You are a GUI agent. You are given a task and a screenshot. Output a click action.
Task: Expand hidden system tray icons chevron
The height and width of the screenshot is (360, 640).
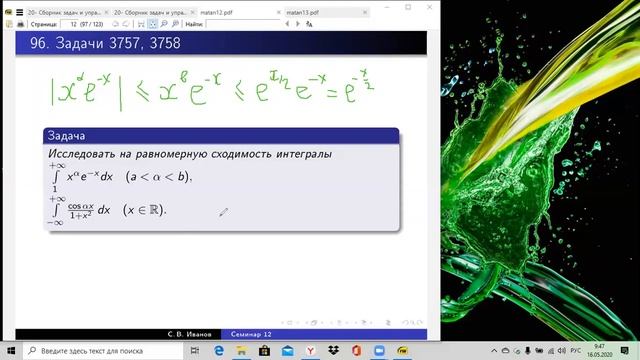pos(494,351)
